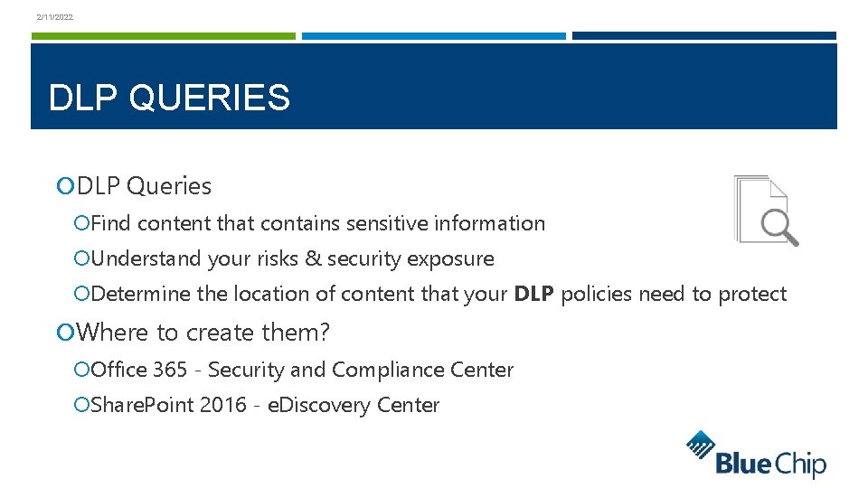Image resolution: width=868 pixels, height=488 pixels.
Task: Click 'Where to create them?' heading
Action: [x=203, y=333]
